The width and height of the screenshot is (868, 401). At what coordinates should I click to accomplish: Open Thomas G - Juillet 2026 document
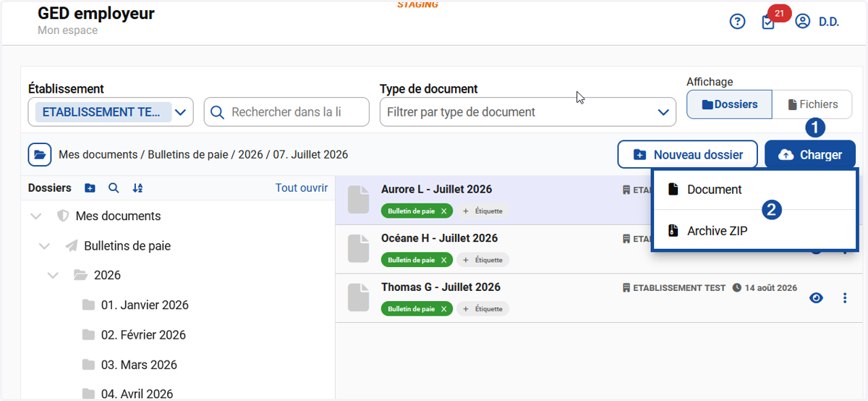441,287
